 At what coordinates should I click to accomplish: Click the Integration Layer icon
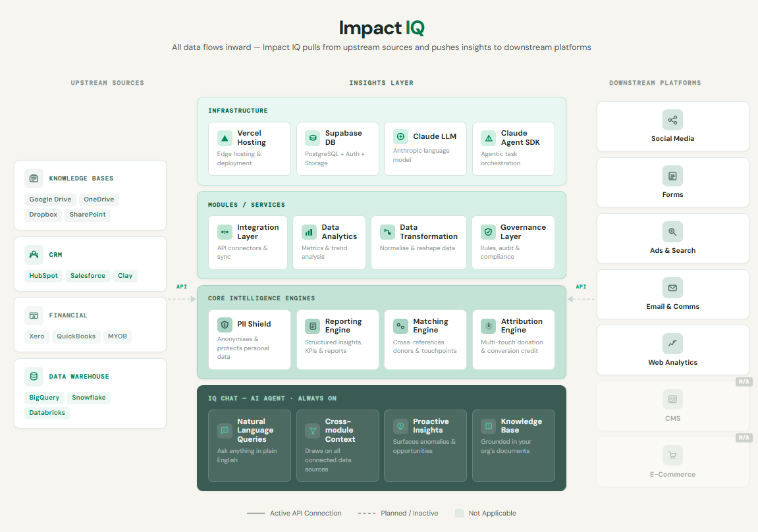tap(225, 232)
